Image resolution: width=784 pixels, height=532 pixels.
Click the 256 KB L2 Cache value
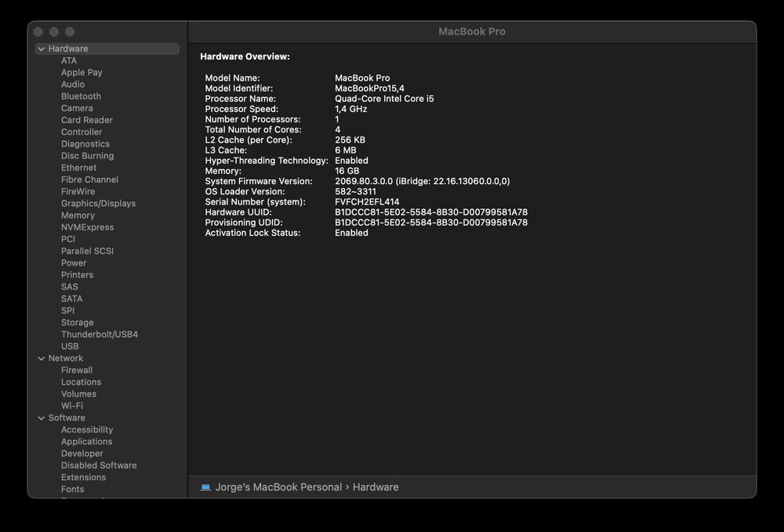[x=350, y=140]
